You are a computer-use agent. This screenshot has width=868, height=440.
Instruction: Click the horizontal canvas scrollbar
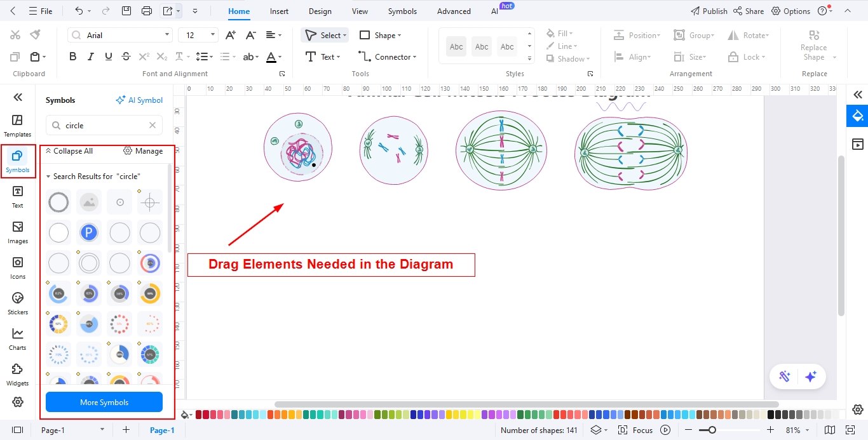coord(526,404)
